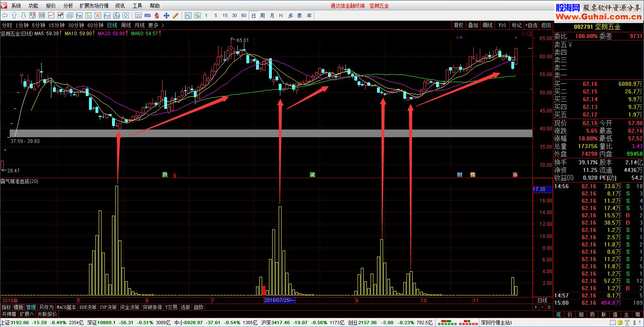Open the line chart toolbar icon
644x327 pixels.
pos(51,15)
